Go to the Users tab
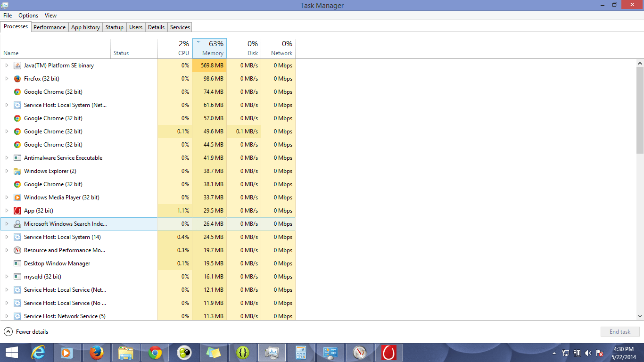This screenshot has width=644, height=362. (136, 27)
